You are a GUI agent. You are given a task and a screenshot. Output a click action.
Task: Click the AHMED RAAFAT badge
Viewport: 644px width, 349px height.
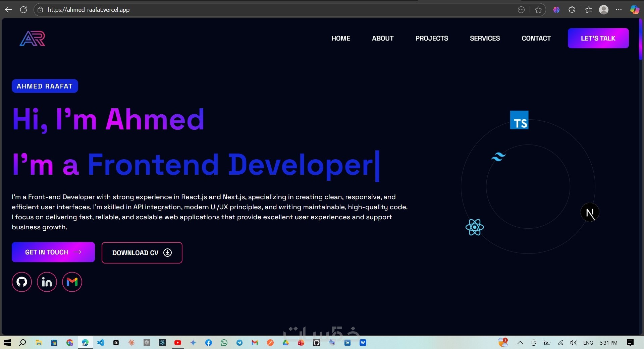coord(45,86)
